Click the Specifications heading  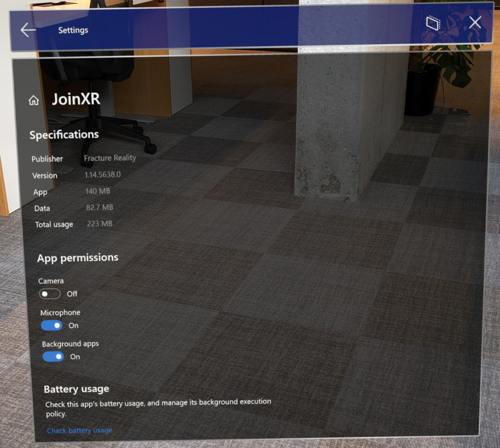64,135
